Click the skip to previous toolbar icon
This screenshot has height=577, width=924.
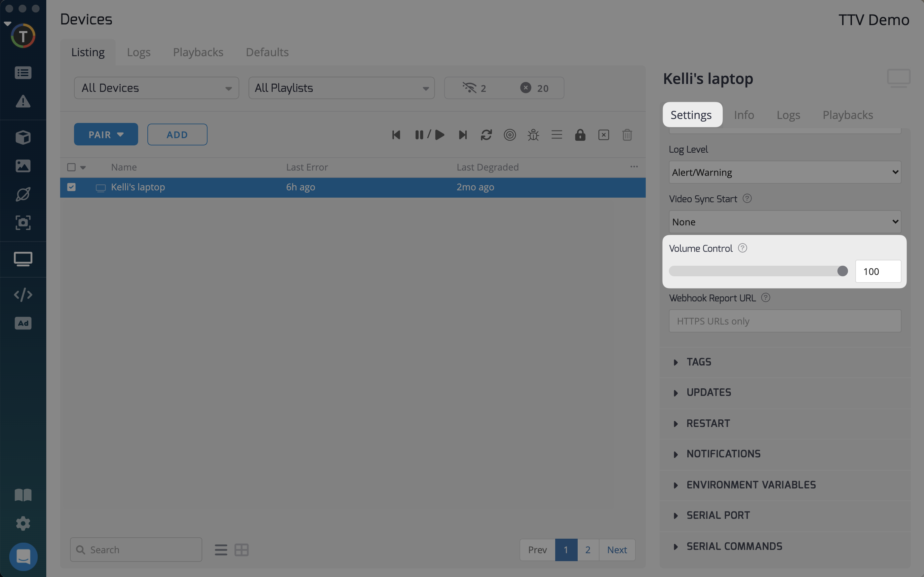[x=396, y=135]
